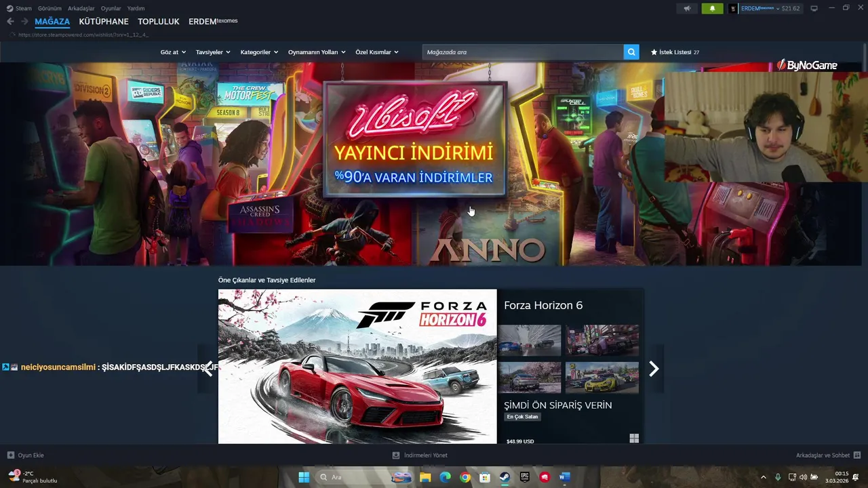868x488 pixels.
Task: Open the Steam announcements megaphone icon
Action: point(687,8)
